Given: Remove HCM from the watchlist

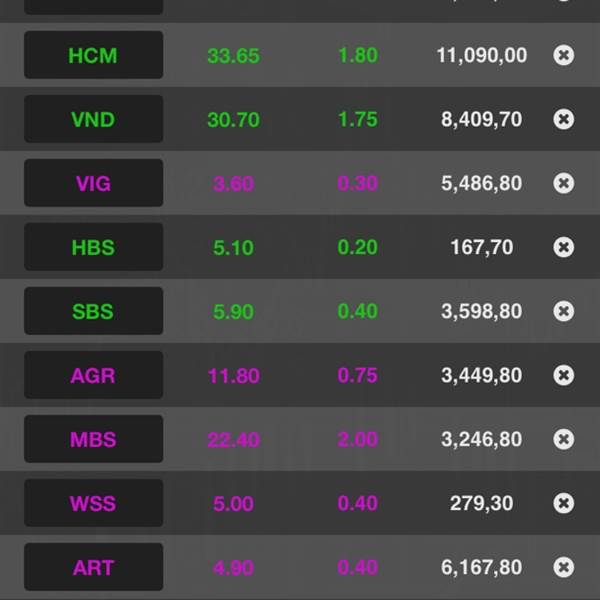Looking at the screenshot, I should (x=563, y=55).
